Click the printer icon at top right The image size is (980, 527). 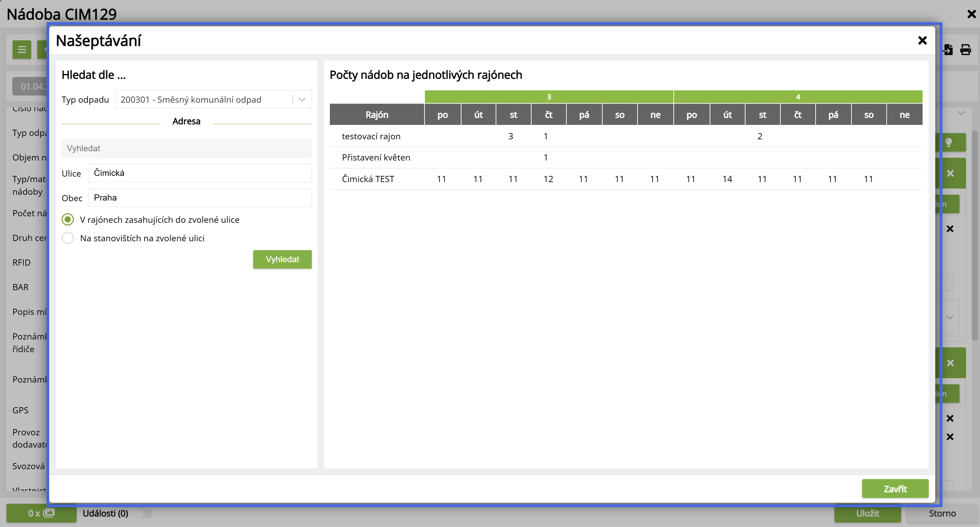pos(965,50)
